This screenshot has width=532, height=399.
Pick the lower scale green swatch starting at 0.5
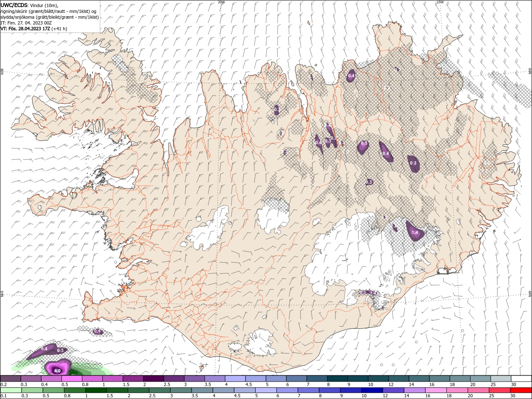[x=53, y=390]
